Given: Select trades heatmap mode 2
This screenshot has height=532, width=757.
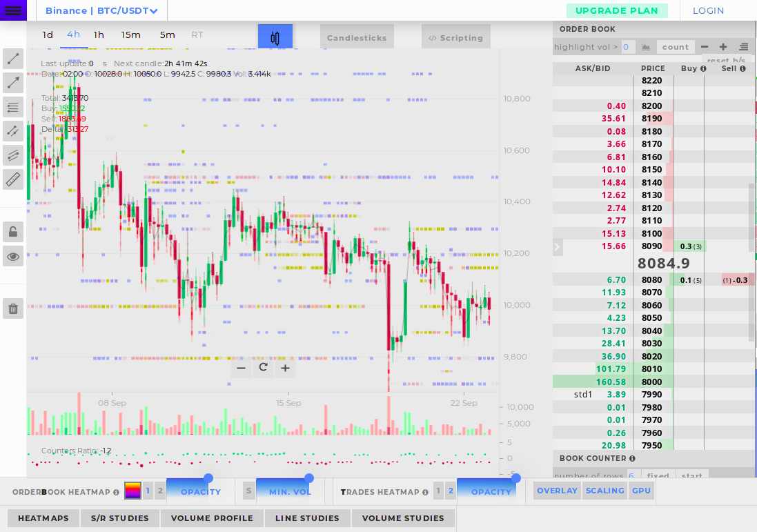Looking at the screenshot, I should click(451, 491).
